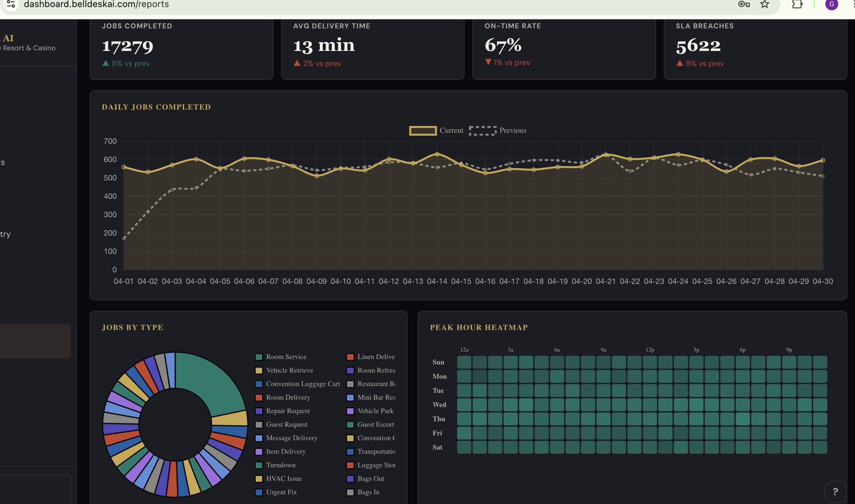This screenshot has width=855, height=504.
Task: Click the Sun 12a heatmap cell
Action: [464, 362]
